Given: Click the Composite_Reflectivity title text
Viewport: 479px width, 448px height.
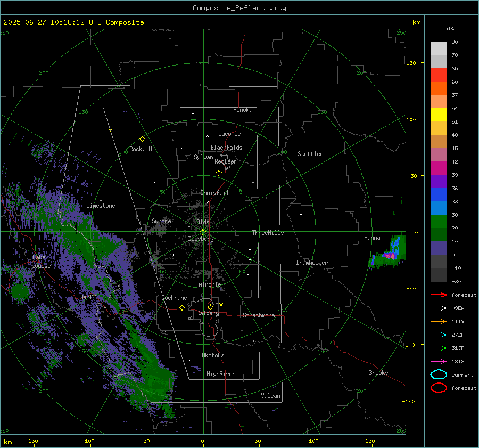Looking at the screenshot, I should (239, 8).
